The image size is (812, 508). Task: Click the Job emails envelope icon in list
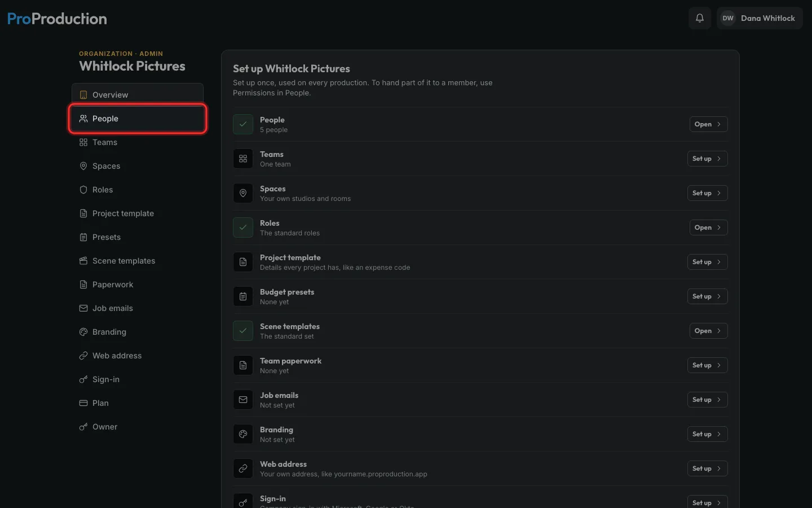(243, 400)
